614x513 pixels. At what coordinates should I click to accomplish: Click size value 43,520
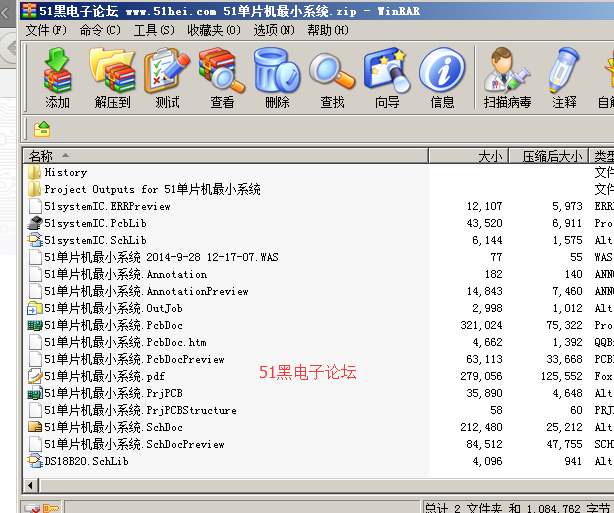[484, 223]
